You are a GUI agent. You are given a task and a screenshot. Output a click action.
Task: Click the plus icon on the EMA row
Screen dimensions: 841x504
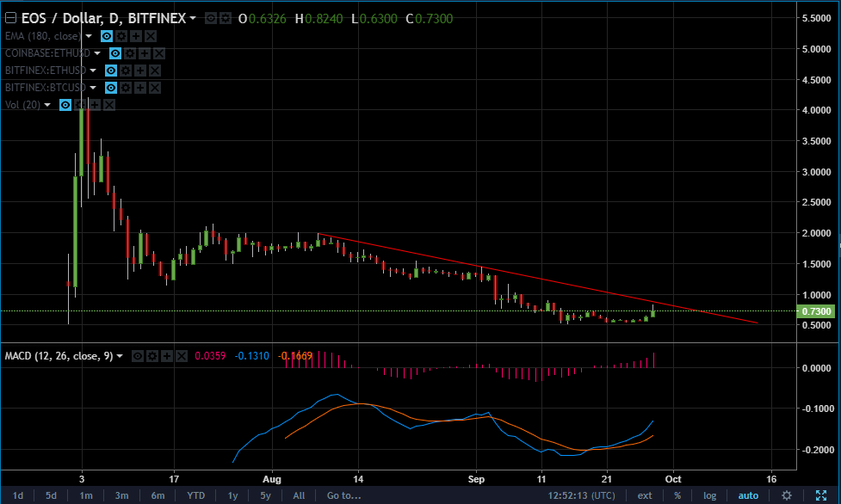click(136, 36)
